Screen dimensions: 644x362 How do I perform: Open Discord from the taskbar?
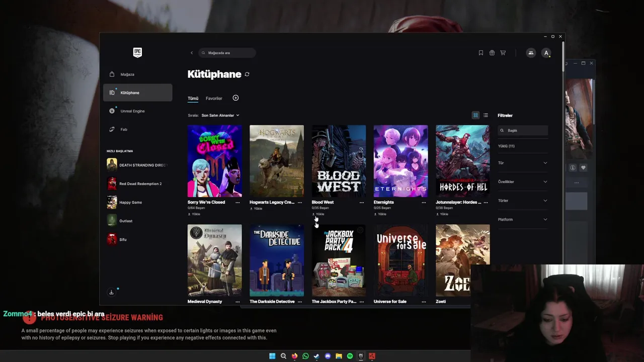328,356
